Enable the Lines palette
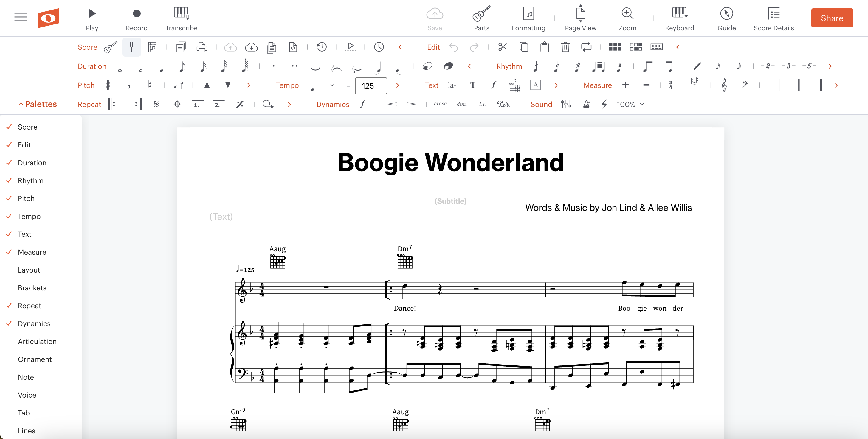Image resolution: width=868 pixels, height=439 pixels. pos(26,431)
